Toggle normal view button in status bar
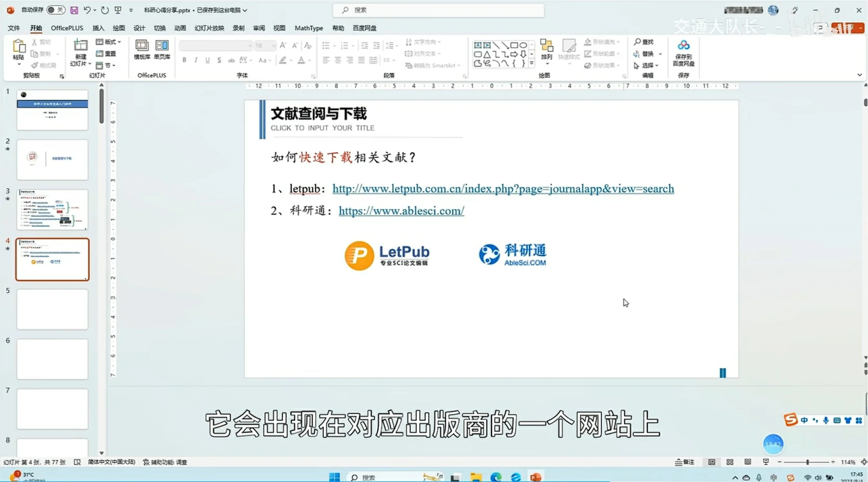Screen dimensions: 868x482 [x=712, y=462]
